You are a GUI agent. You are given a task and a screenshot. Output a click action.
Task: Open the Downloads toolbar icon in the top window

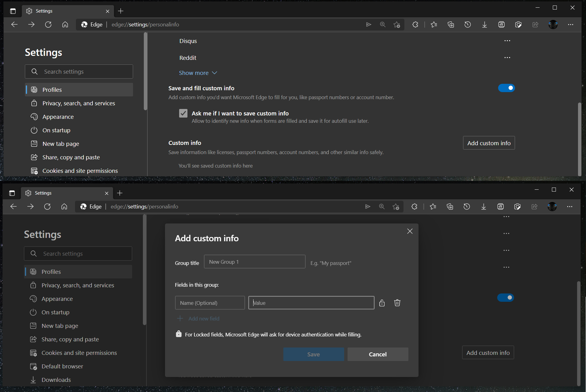coord(484,25)
